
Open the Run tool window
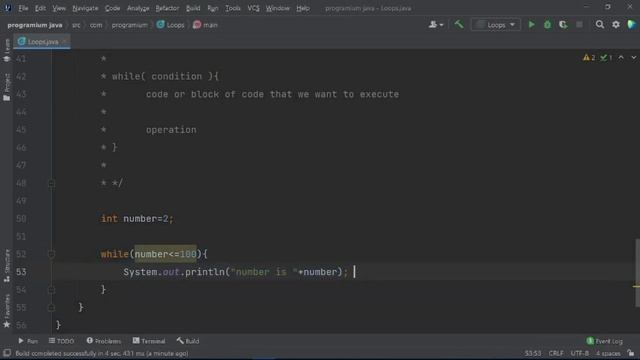coord(28,341)
